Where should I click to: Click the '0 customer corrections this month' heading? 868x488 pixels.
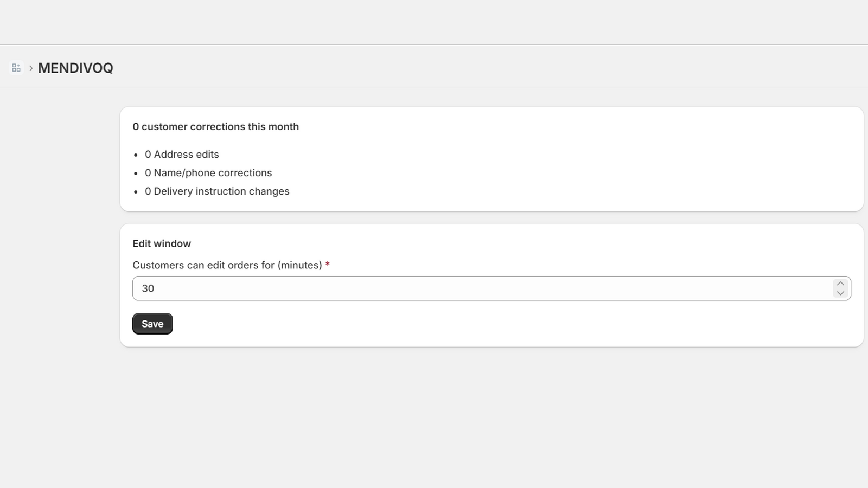coord(215,126)
